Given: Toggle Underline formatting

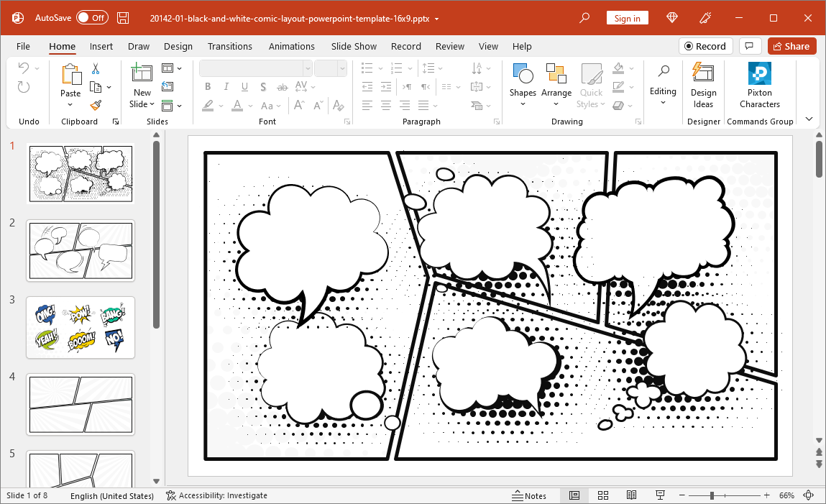Looking at the screenshot, I should 244,86.
